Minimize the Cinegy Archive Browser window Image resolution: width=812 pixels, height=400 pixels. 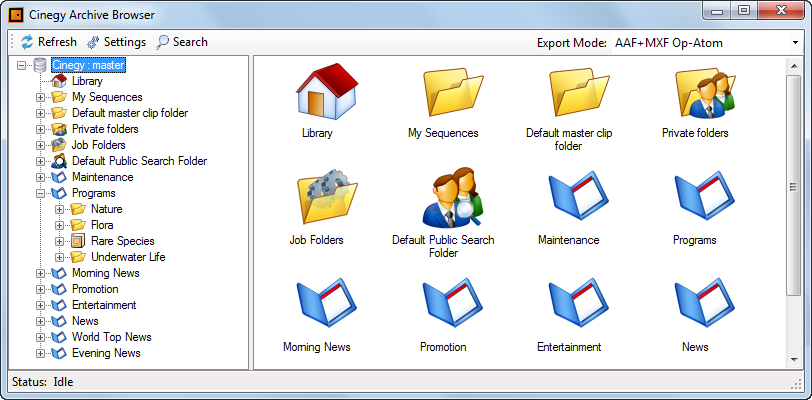tap(717, 10)
